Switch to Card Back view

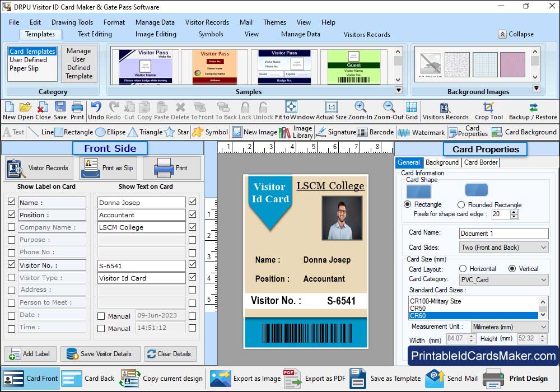(x=88, y=379)
